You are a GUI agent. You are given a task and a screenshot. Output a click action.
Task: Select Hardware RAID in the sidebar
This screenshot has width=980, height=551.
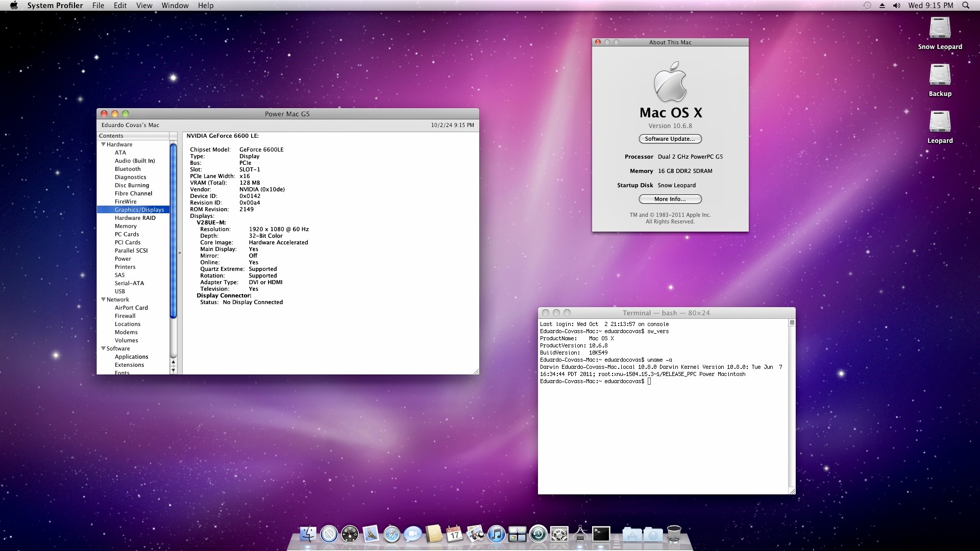135,218
